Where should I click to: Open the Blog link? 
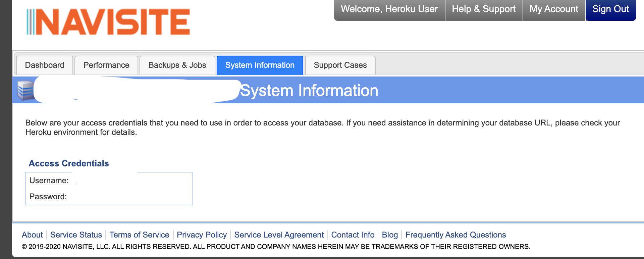[x=390, y=235]
